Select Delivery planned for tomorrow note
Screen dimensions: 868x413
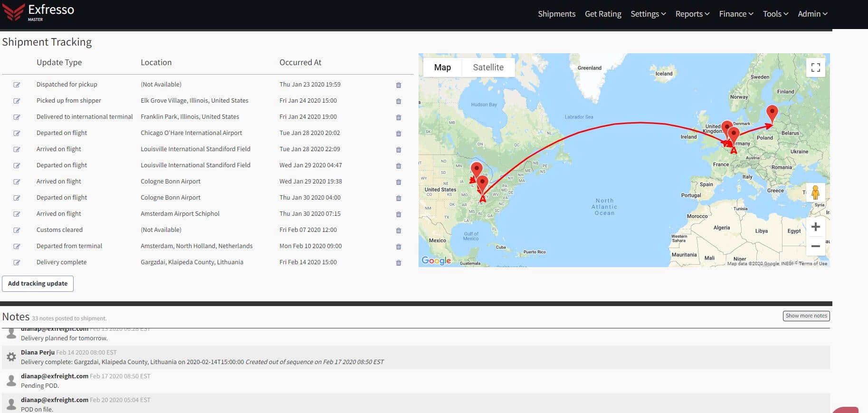64,338
